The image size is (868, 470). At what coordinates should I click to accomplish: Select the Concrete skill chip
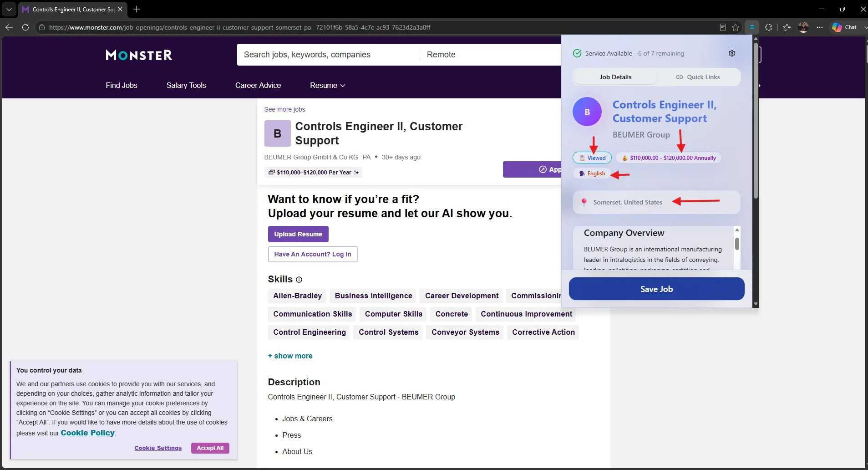pyautogui.click(x=452, y=314)
